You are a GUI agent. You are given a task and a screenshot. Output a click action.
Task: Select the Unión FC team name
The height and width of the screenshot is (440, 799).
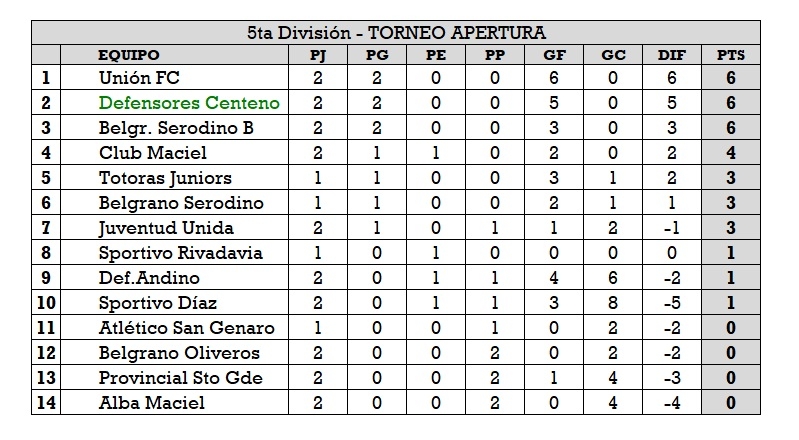(x=139, y=78)
